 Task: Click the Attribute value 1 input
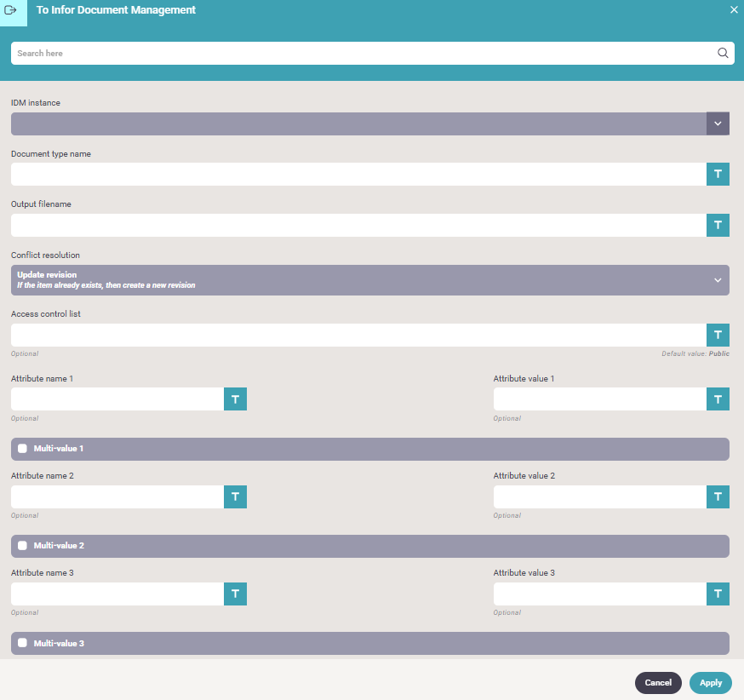pos(600,399)
